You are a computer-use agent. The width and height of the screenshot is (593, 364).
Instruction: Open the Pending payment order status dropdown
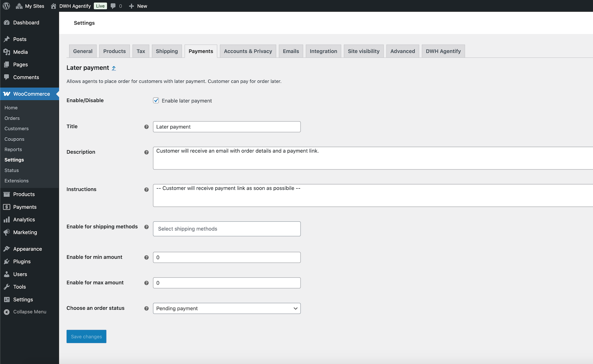pyautogui.click(x=227, y=308)
